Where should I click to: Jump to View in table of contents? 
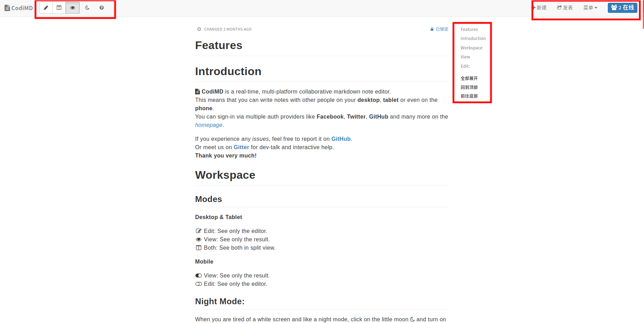[465, 57]
